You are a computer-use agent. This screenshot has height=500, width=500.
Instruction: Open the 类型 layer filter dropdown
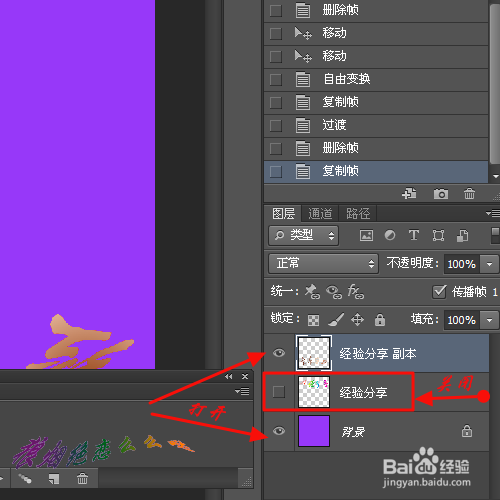304,235
